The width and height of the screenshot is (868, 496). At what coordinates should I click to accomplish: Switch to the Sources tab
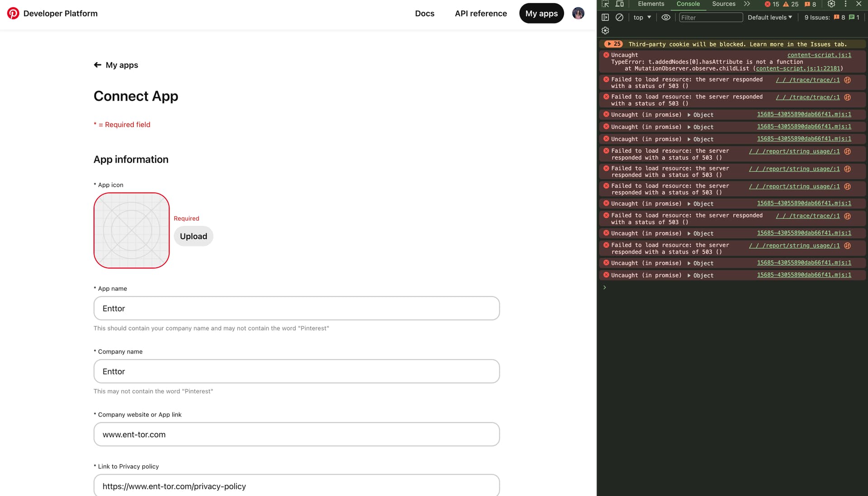click(x=723, y=4)
